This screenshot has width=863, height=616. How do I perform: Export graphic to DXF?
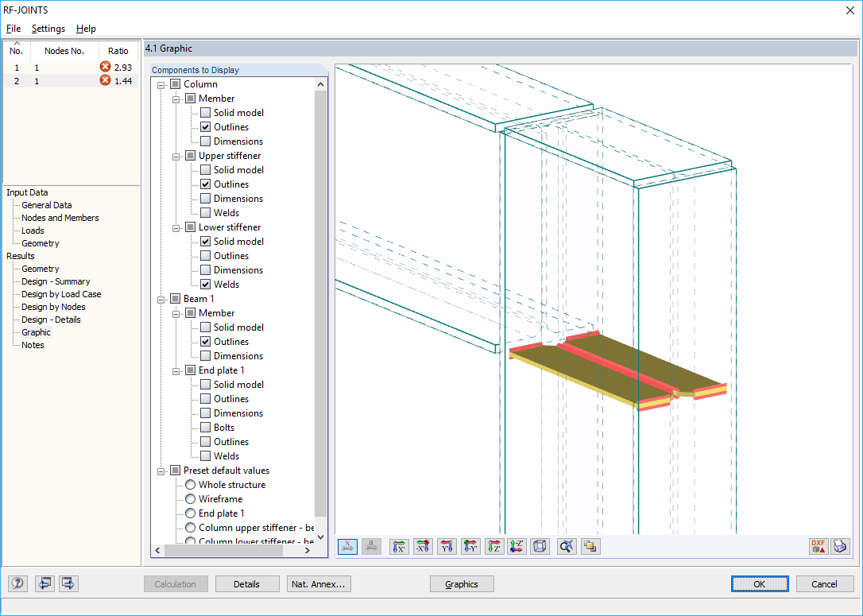[818, 547]
